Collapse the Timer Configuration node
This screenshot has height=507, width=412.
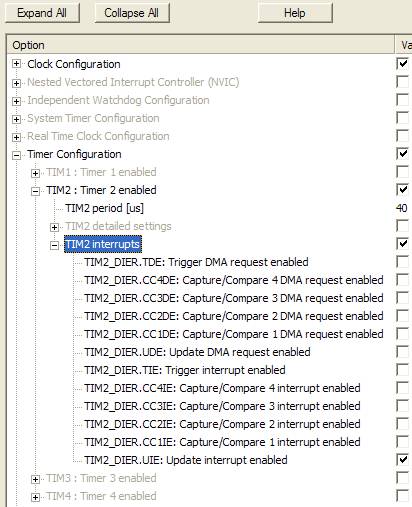[16, 155]
